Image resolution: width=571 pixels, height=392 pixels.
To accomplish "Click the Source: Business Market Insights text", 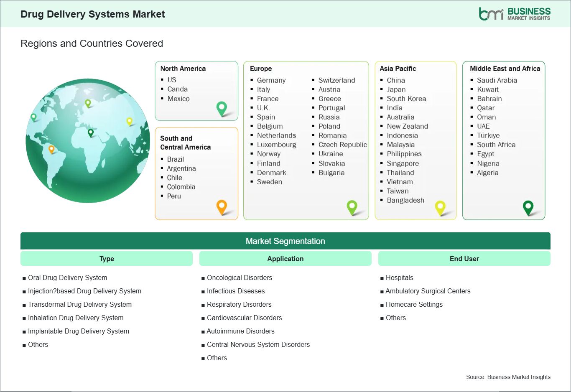I will (x=508, y=377).
